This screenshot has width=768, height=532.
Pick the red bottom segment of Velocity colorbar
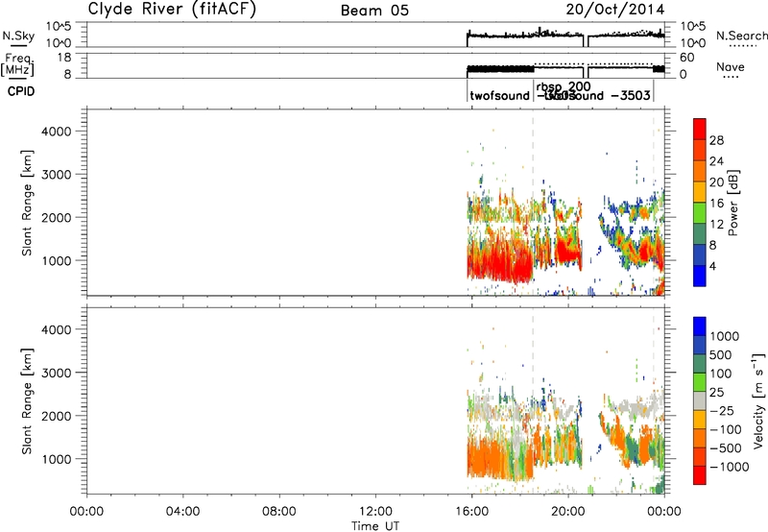coord(700,475)
